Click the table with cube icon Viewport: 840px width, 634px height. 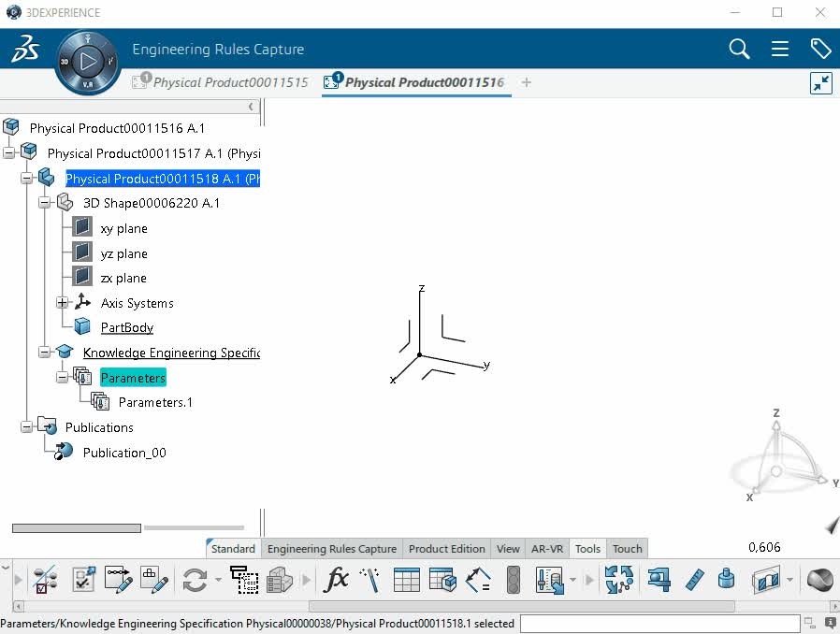(x=442, y=580)
